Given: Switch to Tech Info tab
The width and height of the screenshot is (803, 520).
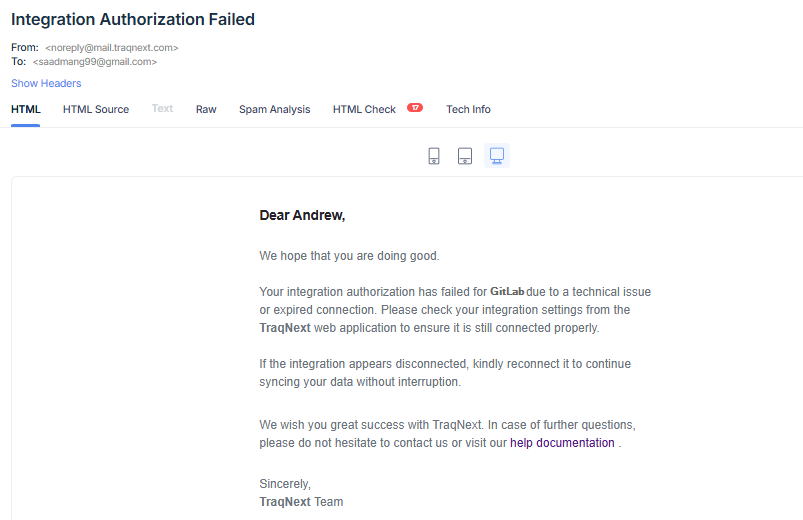Looking at the screenshot, I should pyautogui.click(x=468, y=109).
